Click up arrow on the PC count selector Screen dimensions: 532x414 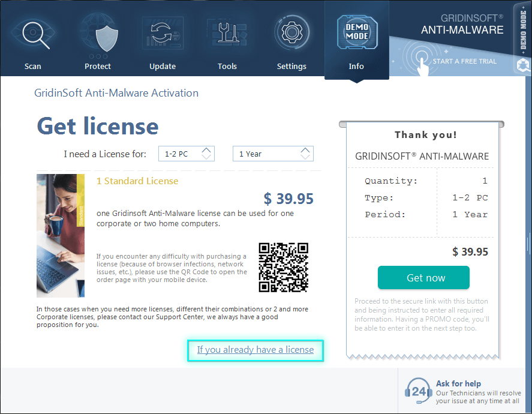tap(207, 151)
